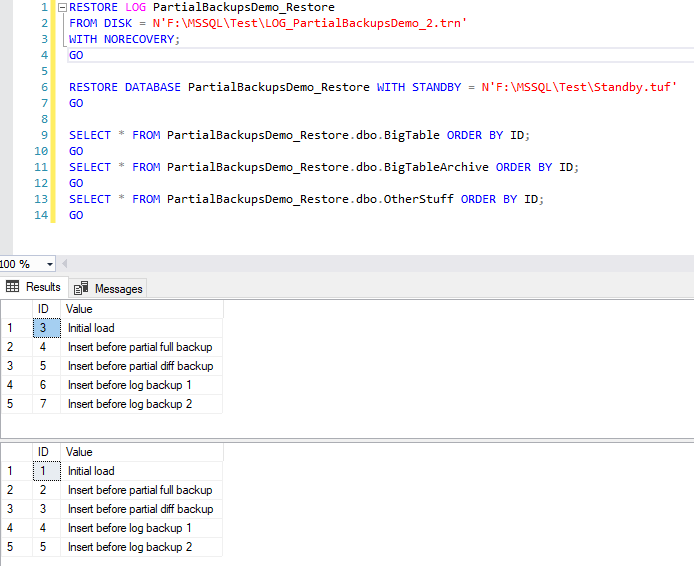
Task: Collapse the RESTORE LOG code block
Action: click(63, 7)
